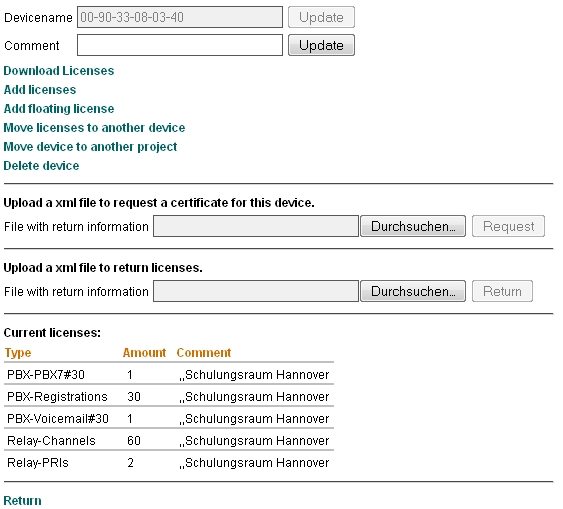Open the Add licenses link
Image resolution: width=563 pixels, height=509 pixels.
40,90
